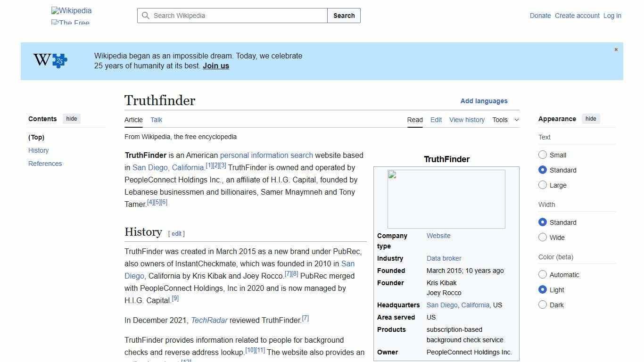Open the Data broker link in the infobox
644x362 pixels.
[444, 258]
